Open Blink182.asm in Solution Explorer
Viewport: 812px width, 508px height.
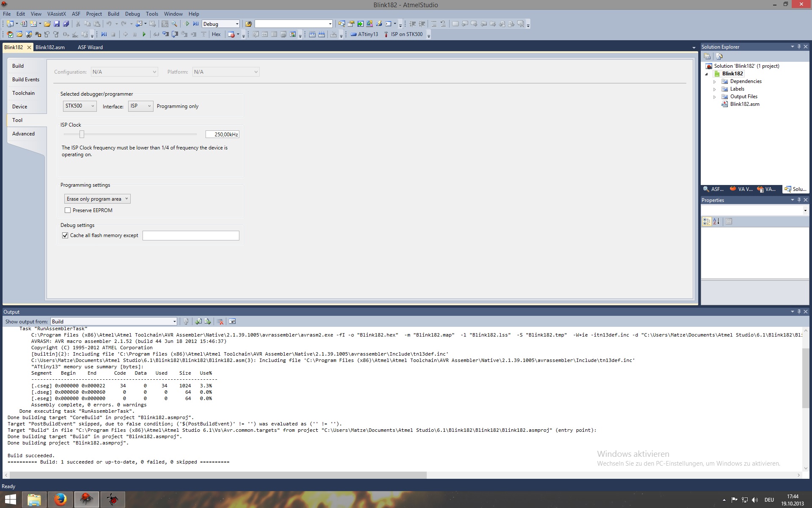coord(744,104)
